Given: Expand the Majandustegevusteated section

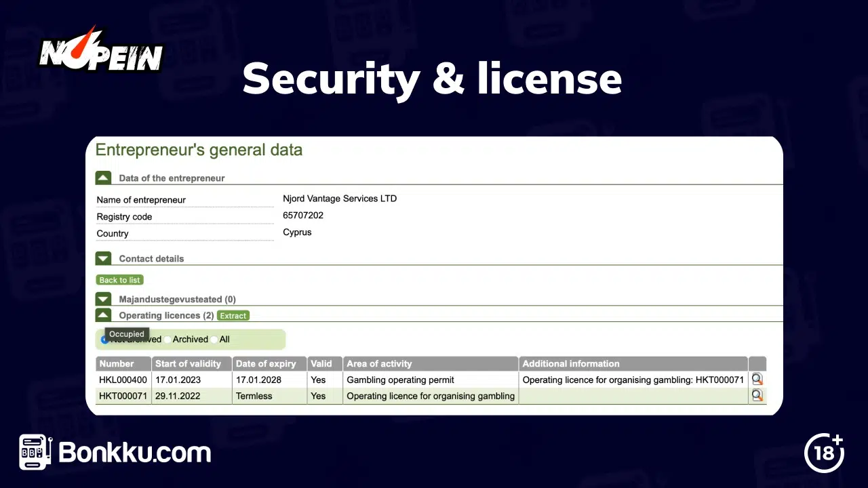Looking at the screenshot, I should (x=103, y=298).
